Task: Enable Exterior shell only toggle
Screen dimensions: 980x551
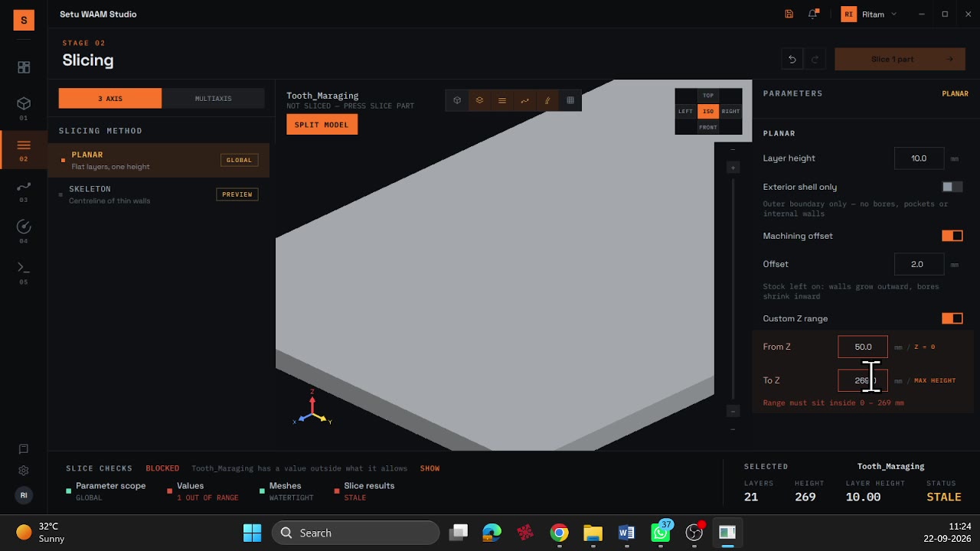Action: (x=952, y=187)
